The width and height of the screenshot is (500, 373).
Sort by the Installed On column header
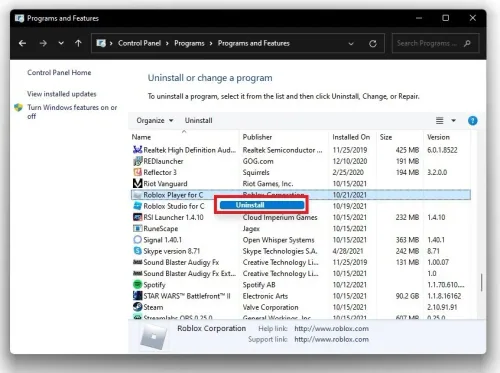(351, 137)
